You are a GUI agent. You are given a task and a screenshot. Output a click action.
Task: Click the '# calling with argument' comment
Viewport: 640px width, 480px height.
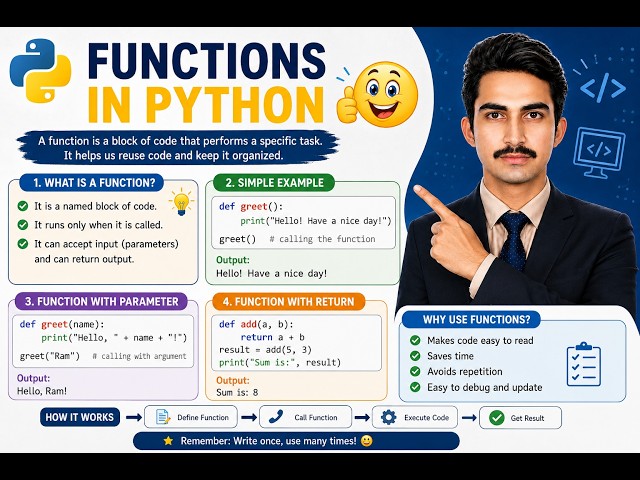pos(139,356)
